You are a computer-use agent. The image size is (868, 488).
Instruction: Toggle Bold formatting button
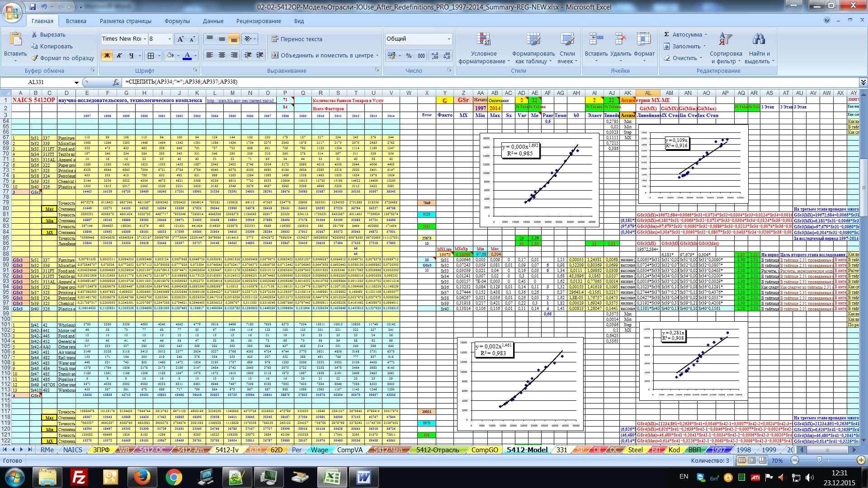(x=107, y=56)
